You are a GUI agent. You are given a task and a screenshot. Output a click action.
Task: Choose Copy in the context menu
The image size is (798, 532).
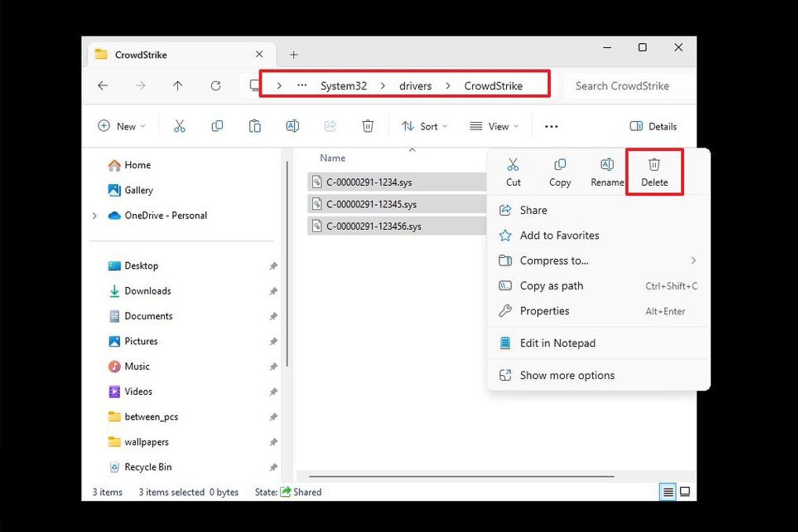(x=560, y=172)
